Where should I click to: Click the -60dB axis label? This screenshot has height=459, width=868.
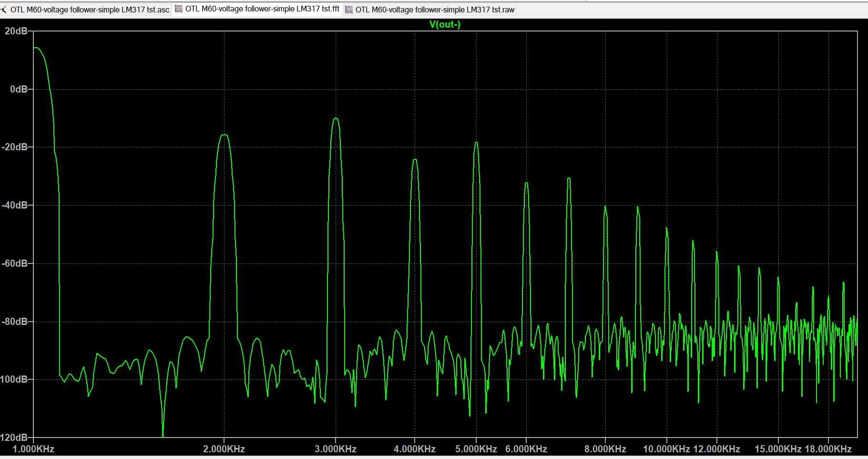[x=14, y=263]
